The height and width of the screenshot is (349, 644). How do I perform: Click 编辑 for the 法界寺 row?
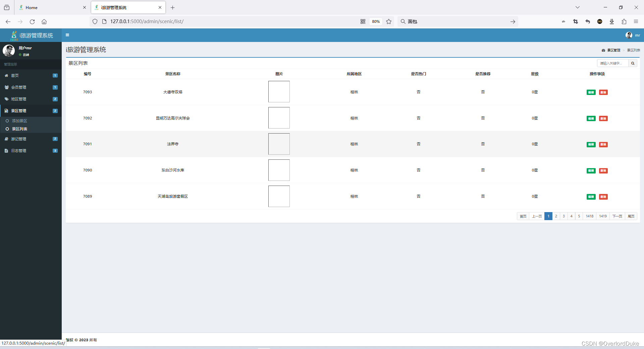tap(591, 145)
